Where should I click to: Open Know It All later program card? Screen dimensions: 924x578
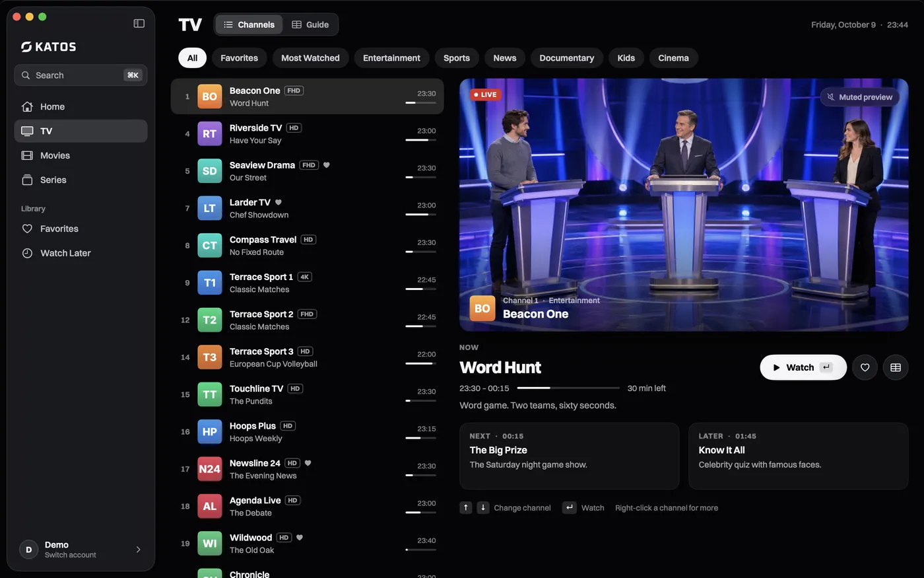pyautogui.click(x=799, y=456)
